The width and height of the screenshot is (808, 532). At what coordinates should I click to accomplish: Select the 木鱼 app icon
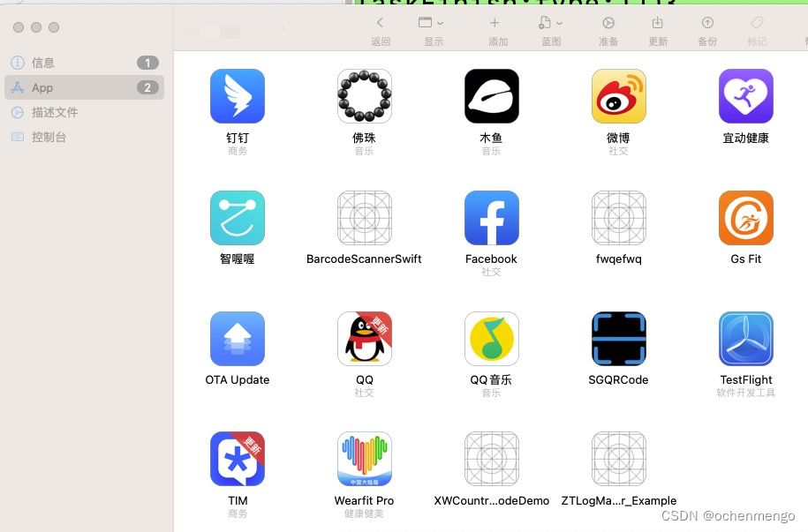pos(492,96)
